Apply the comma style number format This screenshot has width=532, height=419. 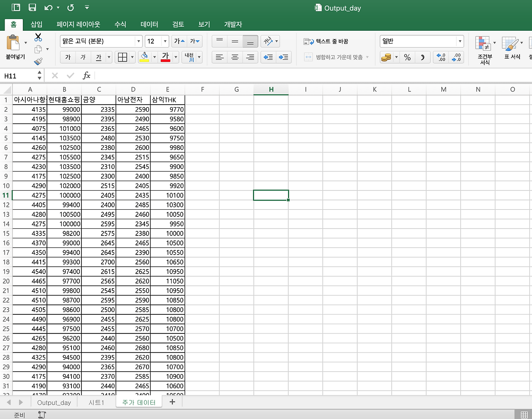pyautogui.click(x=422, y=57)
